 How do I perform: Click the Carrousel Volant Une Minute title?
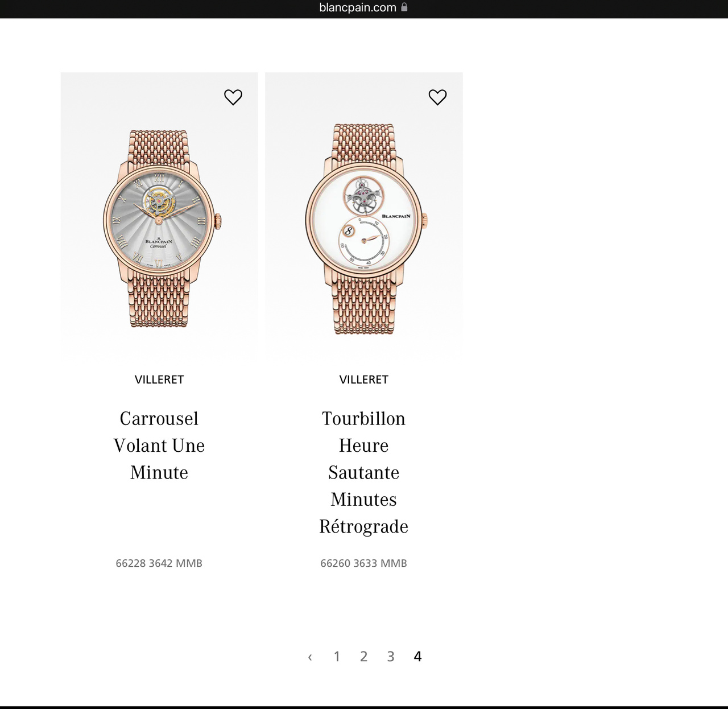[x=159, y=446]
